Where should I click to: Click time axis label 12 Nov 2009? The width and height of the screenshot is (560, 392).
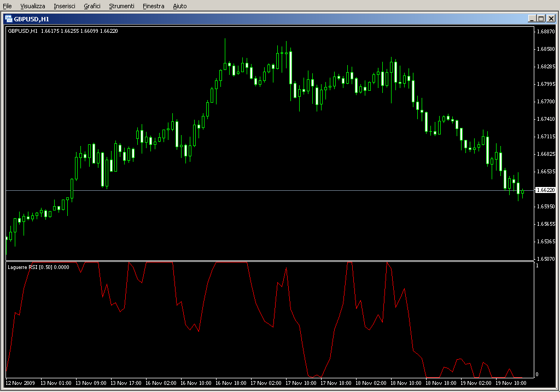tap(20, 383)
